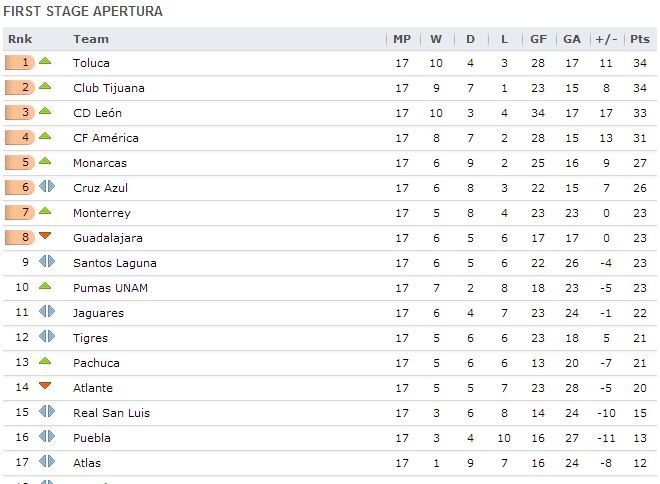This screenshot has height=484, width=660.
Task: Click the red down-arrow icon beside Atlante
Action: point(45,386)
